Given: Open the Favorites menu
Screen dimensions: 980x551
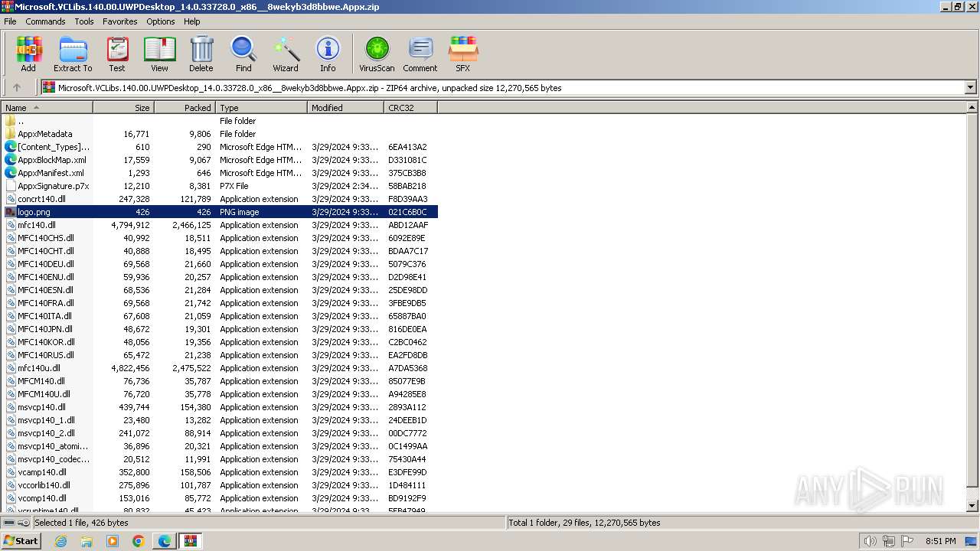Looking at the screenshot, I should pos(120,21).
